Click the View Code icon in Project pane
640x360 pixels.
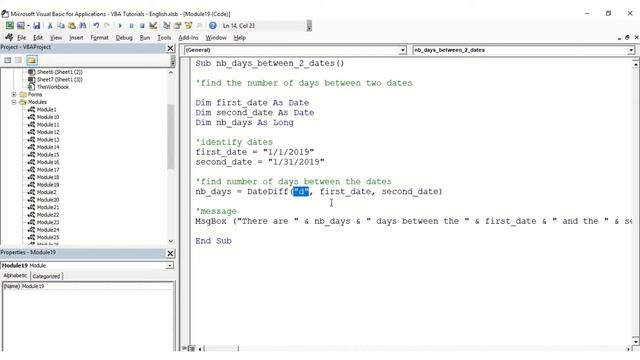point(8,60)
